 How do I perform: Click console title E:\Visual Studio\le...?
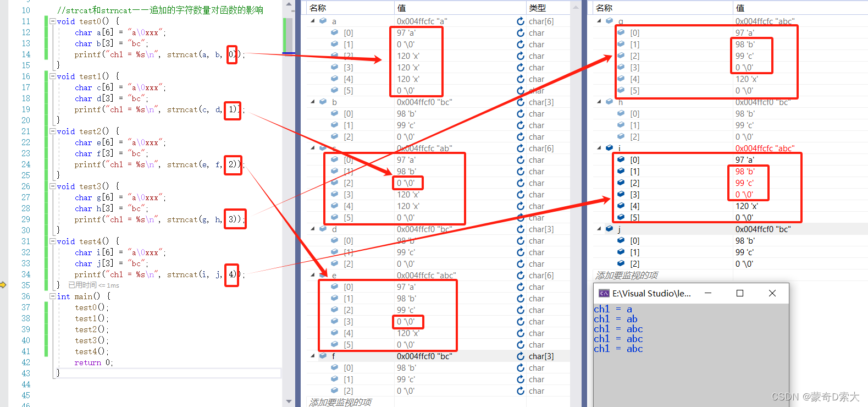(651, 293)
